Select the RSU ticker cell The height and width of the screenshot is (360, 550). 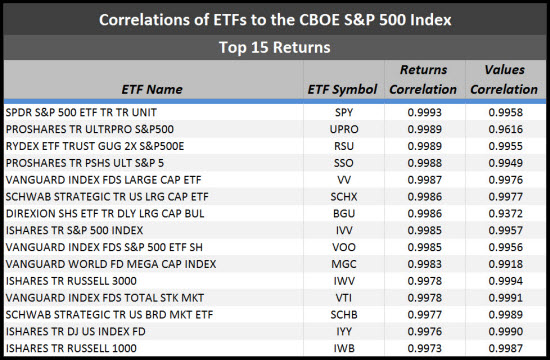pos(344,146)
